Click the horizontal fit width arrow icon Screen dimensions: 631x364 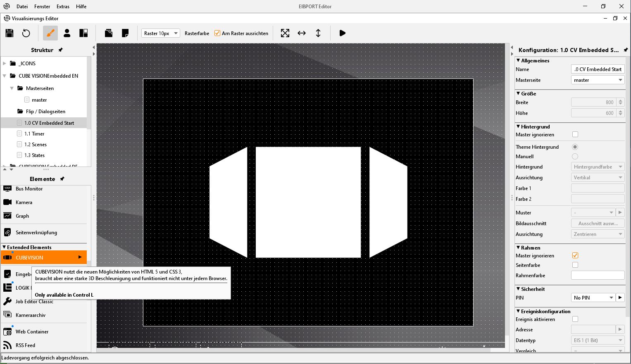302,33
